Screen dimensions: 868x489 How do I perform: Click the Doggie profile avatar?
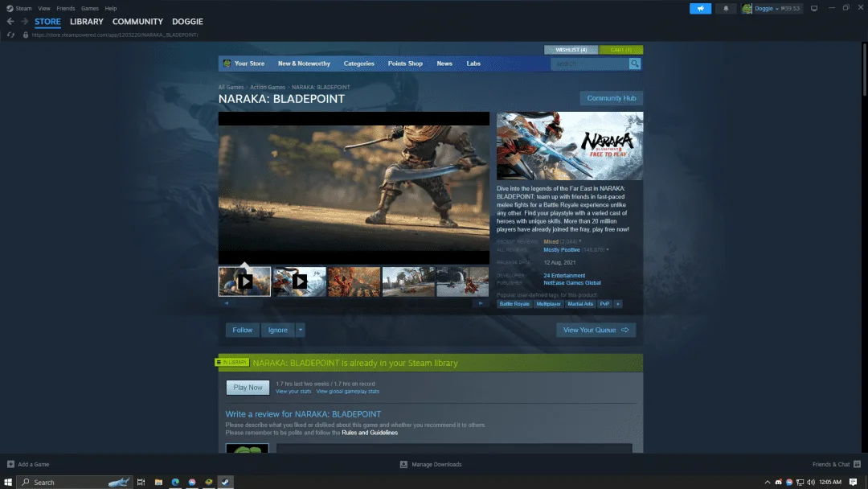pyautogui.click(x=747, y=8)
